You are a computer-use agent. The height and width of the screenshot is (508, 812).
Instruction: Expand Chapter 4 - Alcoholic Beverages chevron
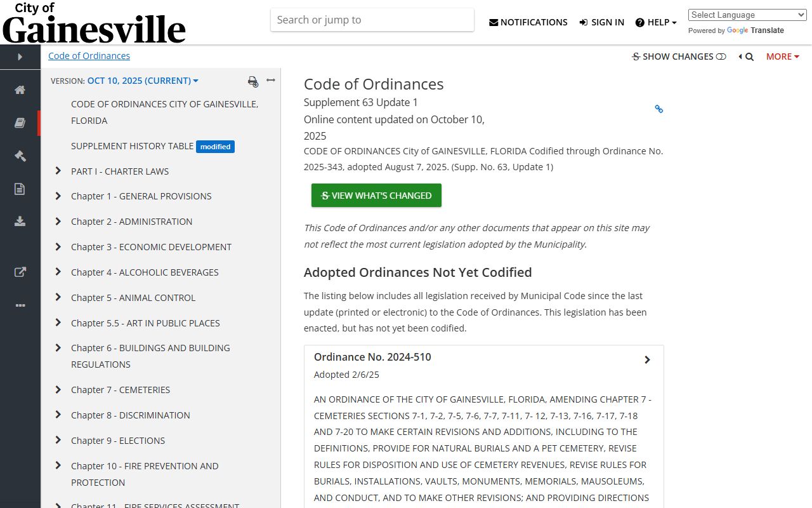(x=58, y=272)
